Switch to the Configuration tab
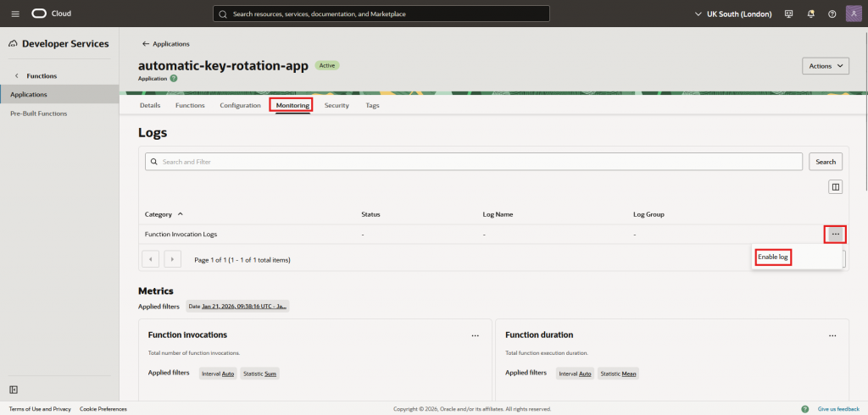Image resolution: width=868 pixels, height=415 pixels. point(240,105)
